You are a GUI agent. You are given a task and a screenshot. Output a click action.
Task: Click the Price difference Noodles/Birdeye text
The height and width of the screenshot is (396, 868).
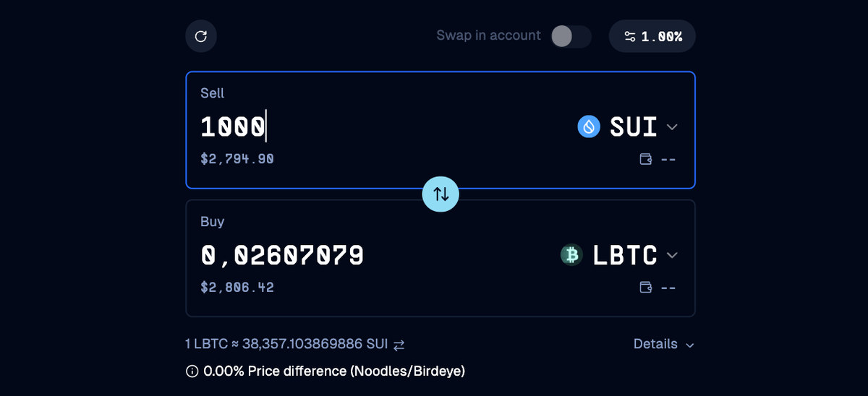tap(334, 371)
